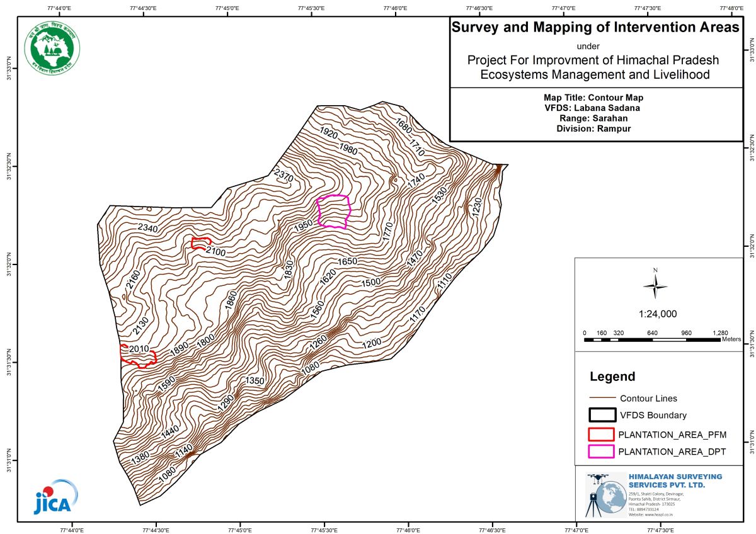Viewport: 756px width, 534px height.
Task: Click the 1620 contour label
Action: (327, 278)
